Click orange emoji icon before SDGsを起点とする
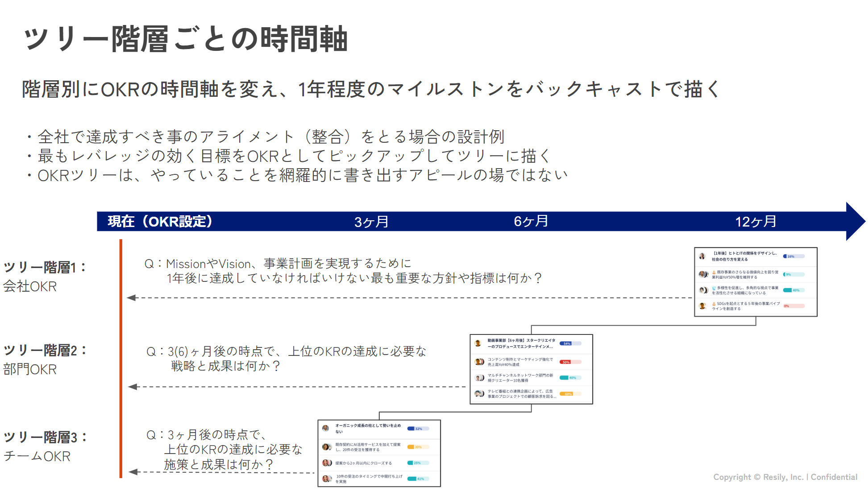 (714, 304)
